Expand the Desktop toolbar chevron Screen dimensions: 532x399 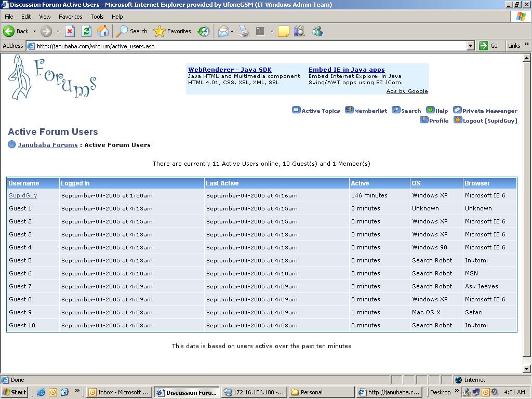coord(457,391)
